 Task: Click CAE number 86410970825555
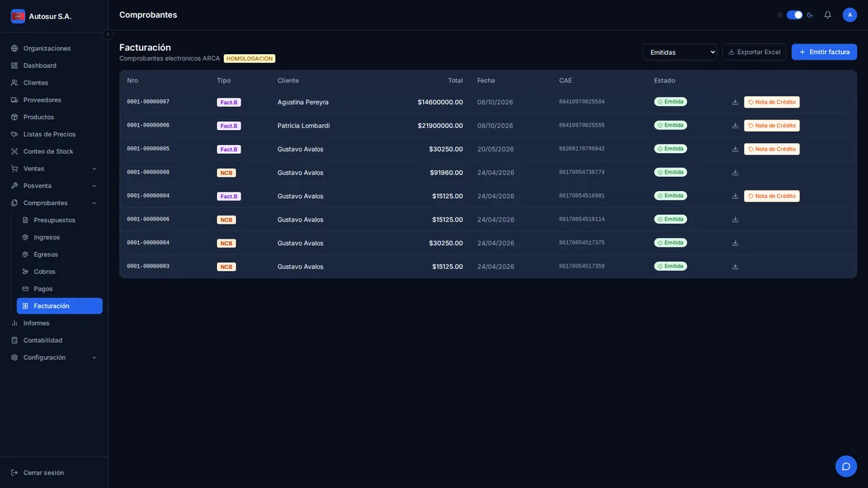(x=582, y=125)
